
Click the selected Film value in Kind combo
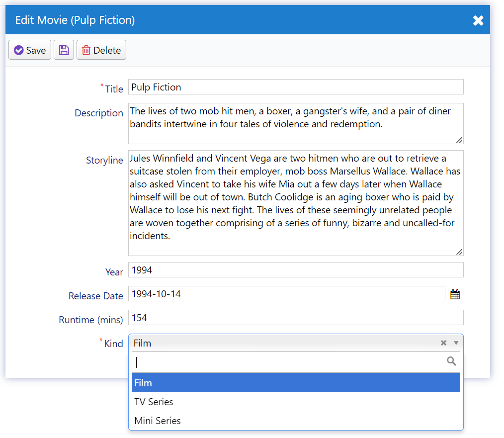tap(142, 343)
